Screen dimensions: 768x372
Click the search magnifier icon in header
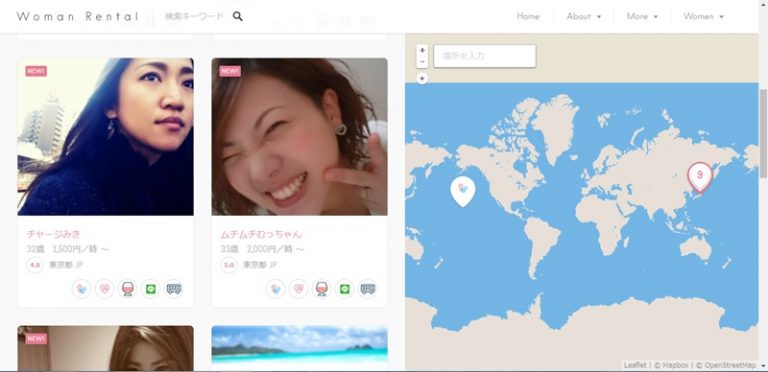pos(238,16)
